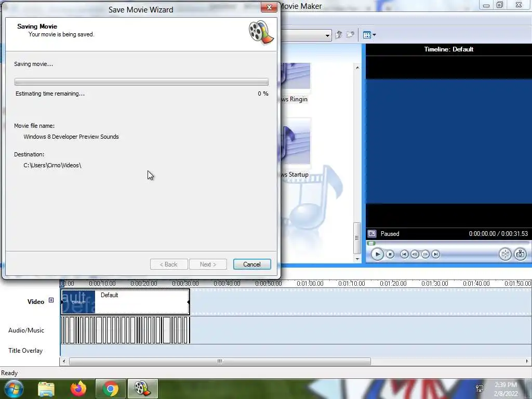Screen dimensions: 532x399
Task: Open File Explorer from taskbar
Action: point(46,389)
